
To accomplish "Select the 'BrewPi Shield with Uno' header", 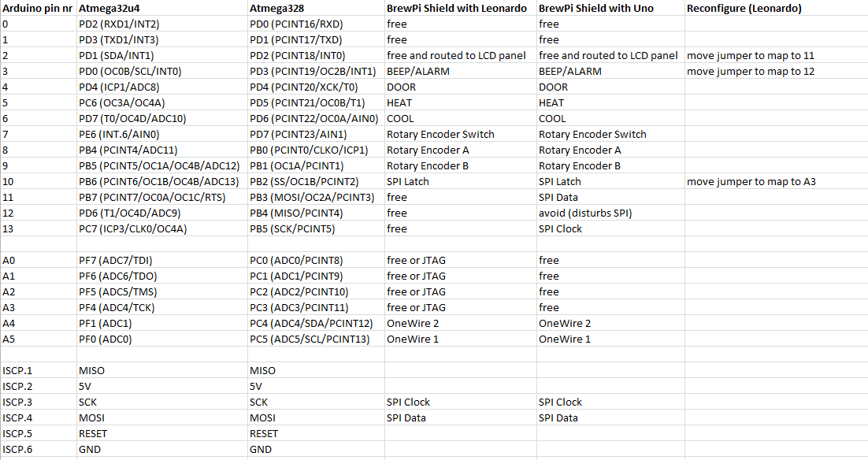I will [x=610, y=9].
